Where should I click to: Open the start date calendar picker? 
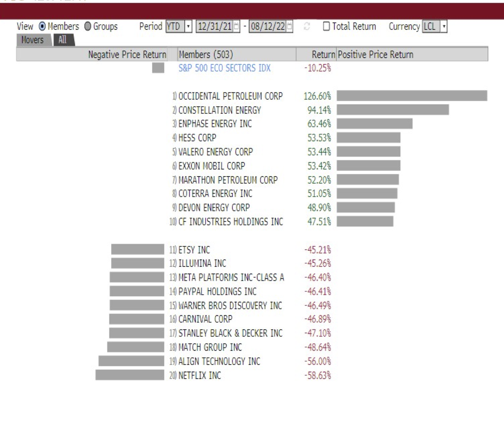click(x=236, y=26)
